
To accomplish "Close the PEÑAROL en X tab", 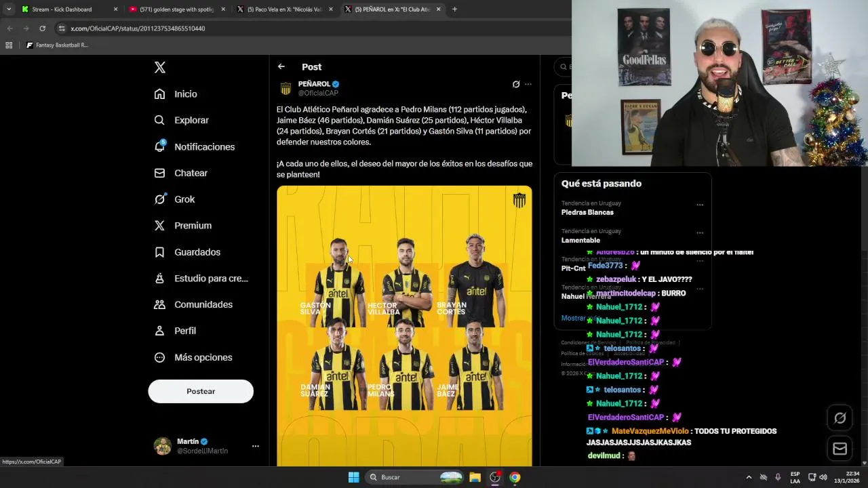I will 438,9.
